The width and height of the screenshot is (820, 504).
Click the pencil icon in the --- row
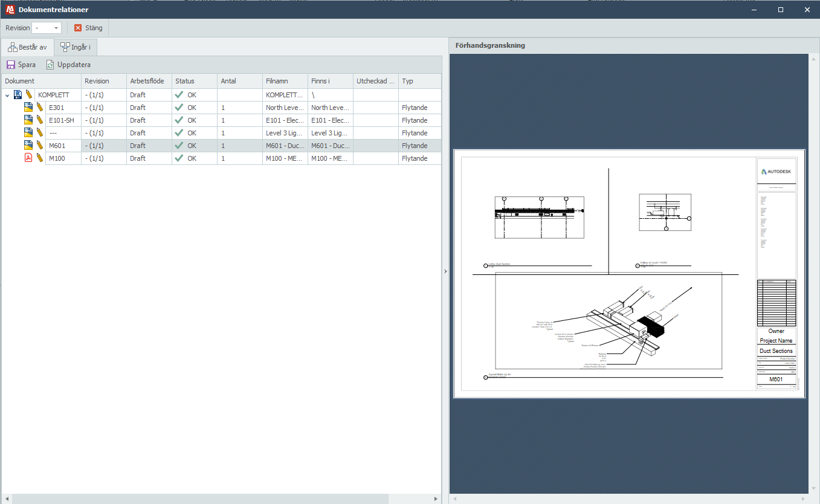(40, 133)
